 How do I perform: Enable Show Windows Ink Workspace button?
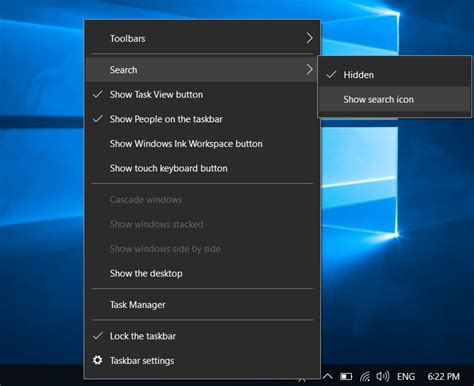click(x=202, y=144)
